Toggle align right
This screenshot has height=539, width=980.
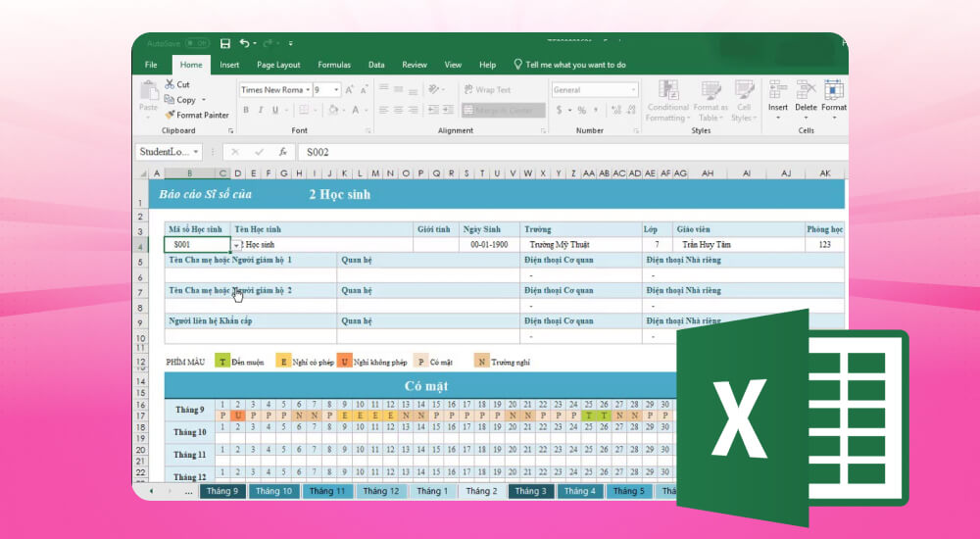(414, 110)
